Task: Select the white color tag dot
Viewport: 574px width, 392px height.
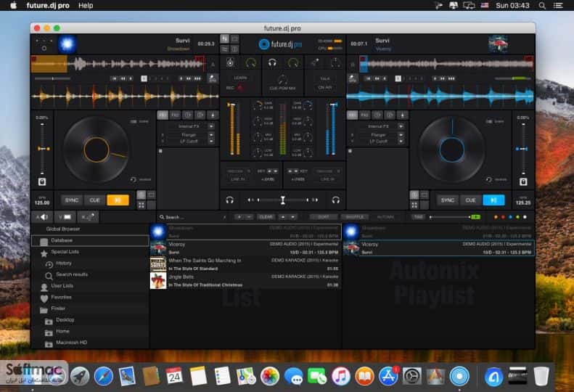Action: 525,217
